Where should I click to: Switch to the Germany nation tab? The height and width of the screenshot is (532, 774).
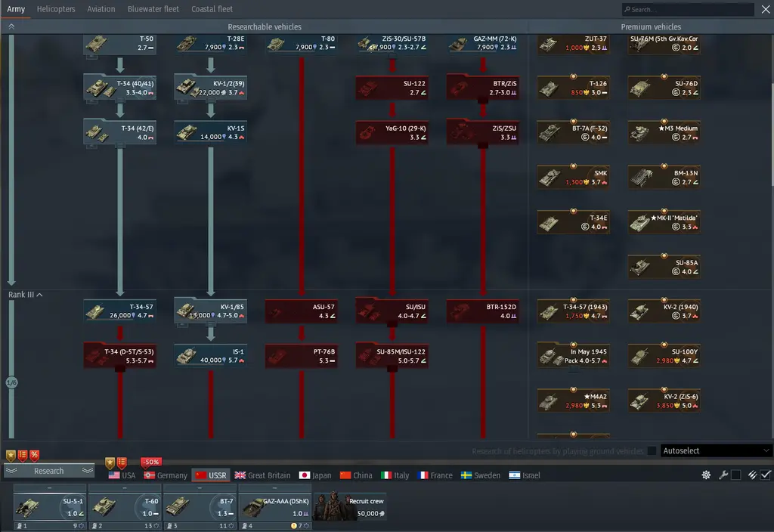tap(166, 475)
